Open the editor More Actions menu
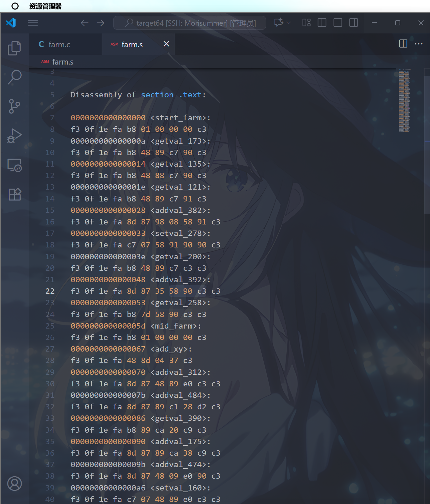 pyautogui.click(x=419, y=44)
